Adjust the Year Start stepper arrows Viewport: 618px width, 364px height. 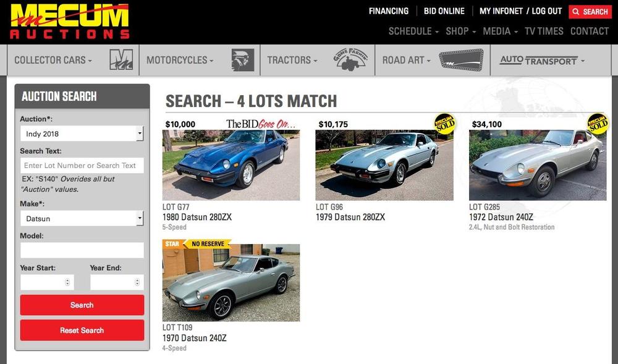pos(67,282)
